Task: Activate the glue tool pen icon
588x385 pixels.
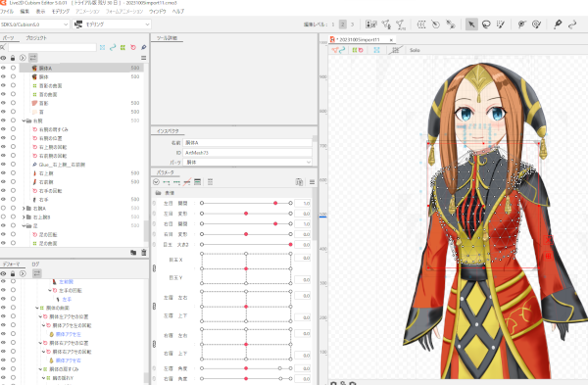Action: (558, 24)
